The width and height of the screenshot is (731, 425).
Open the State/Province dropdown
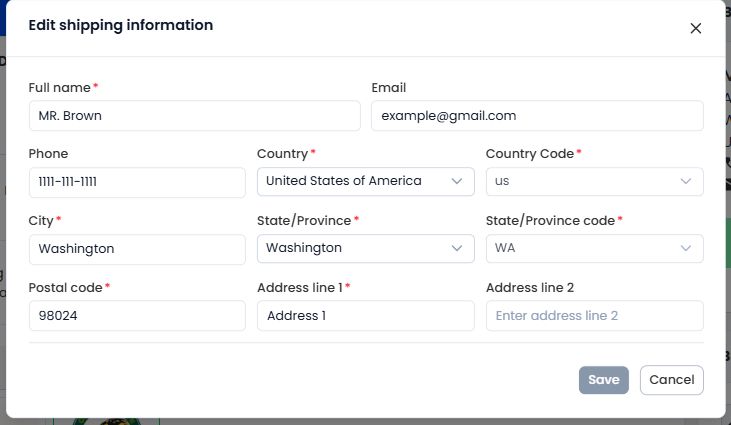coord(366,248)
